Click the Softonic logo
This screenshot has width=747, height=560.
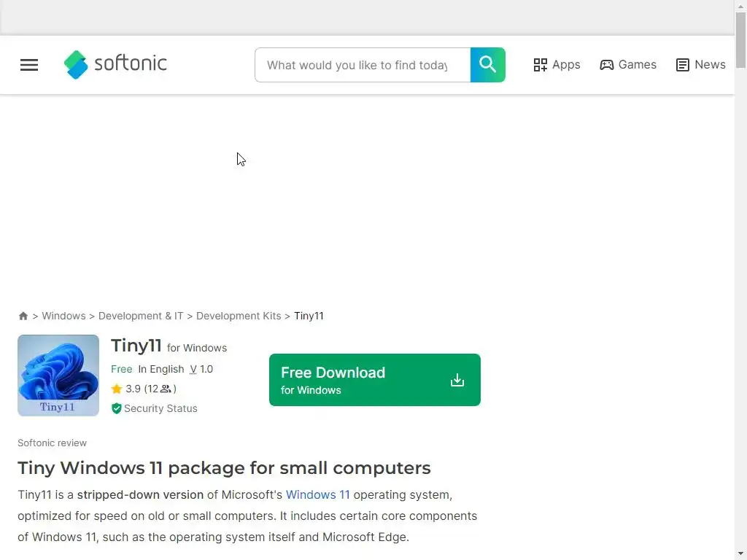tap(115, 64)
